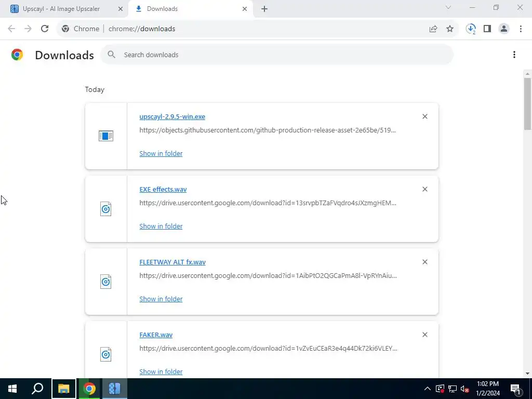Viewport: 532px width, 399px height.
Task: Open the taskbar clock showing 1:02 PM
Action: (x=487, y=389)
